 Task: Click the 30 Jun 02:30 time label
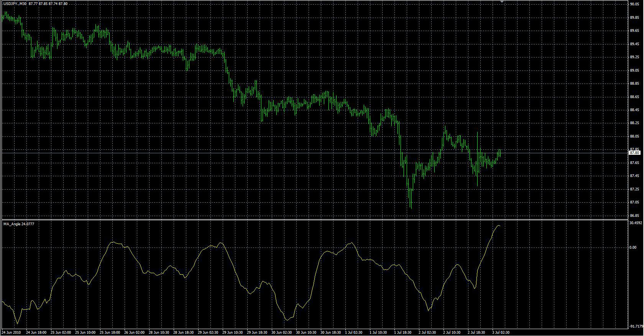pos(281,333)
